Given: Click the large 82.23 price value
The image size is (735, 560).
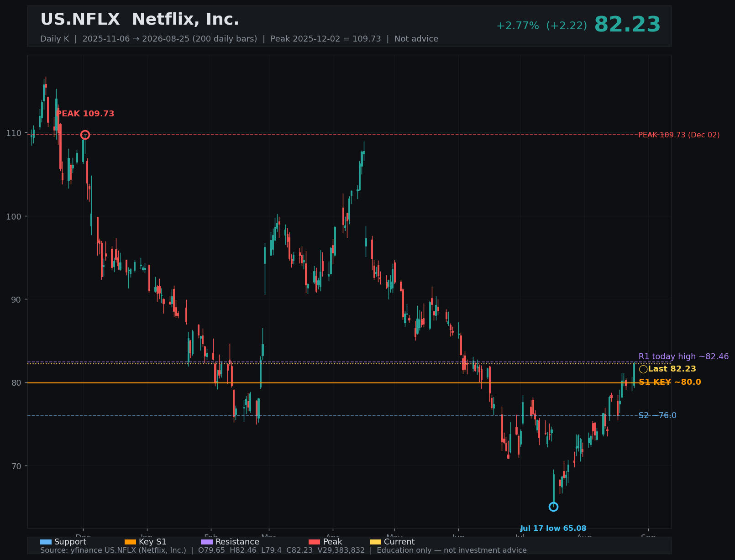Looking at the screenshot, I should (x=627, y=25).
